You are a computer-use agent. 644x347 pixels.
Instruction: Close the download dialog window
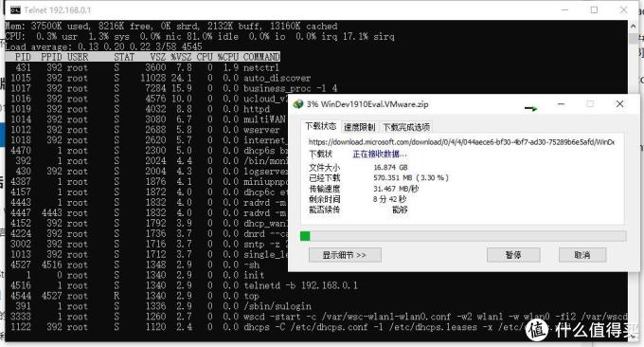[619, 104]
